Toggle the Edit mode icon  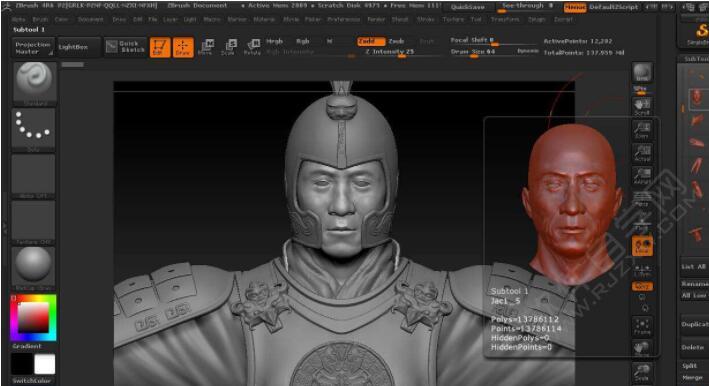click(x=160, y=47)
